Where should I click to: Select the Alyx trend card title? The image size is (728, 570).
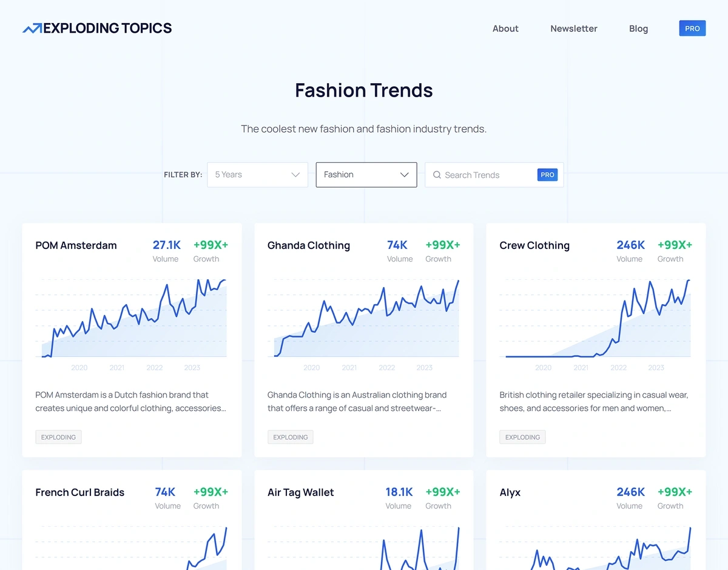pos(510,492)
